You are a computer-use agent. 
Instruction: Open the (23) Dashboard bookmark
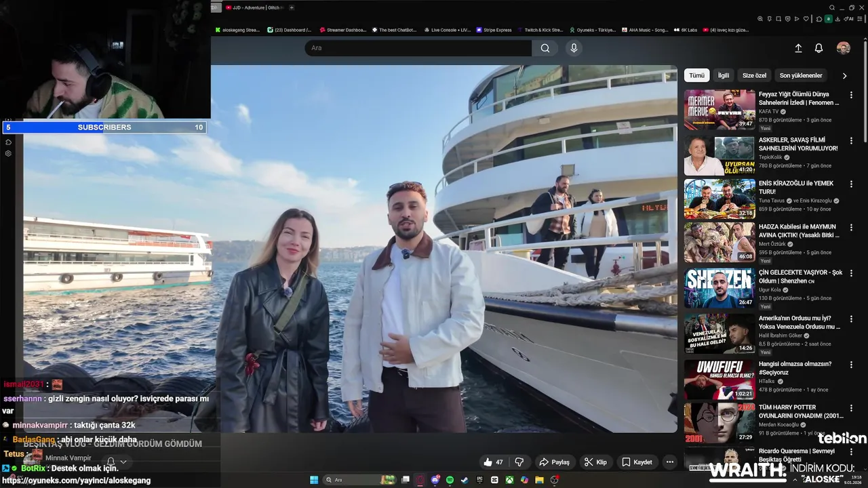[x=290, y=30]
